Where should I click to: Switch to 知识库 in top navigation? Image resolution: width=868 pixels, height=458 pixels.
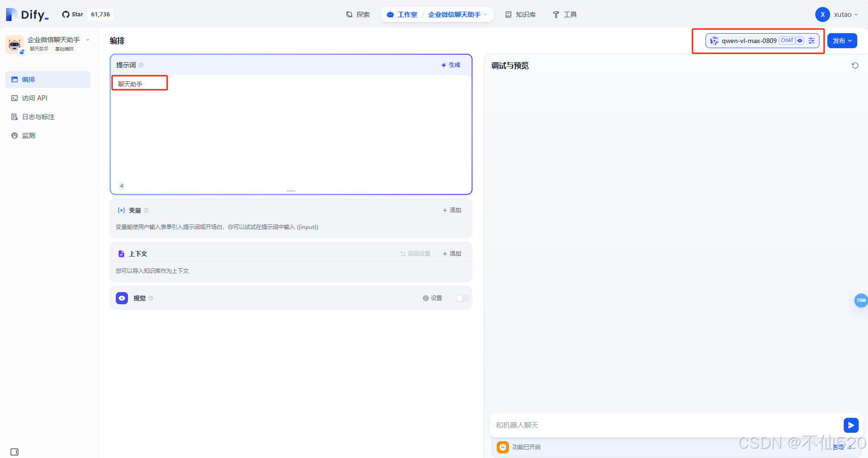[525, 14]
